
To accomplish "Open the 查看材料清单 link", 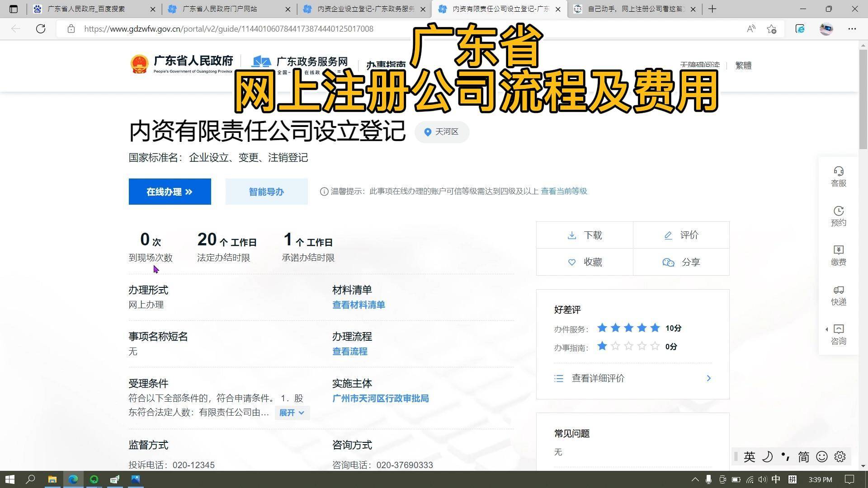I will (359, 305).
